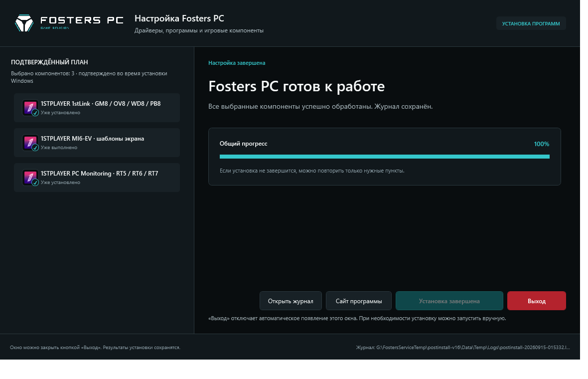Select 1STPLAYER MI6-EV · шаблоны экрана row
The height and width of the screenshot is (379, 588).
click(97, 143)
